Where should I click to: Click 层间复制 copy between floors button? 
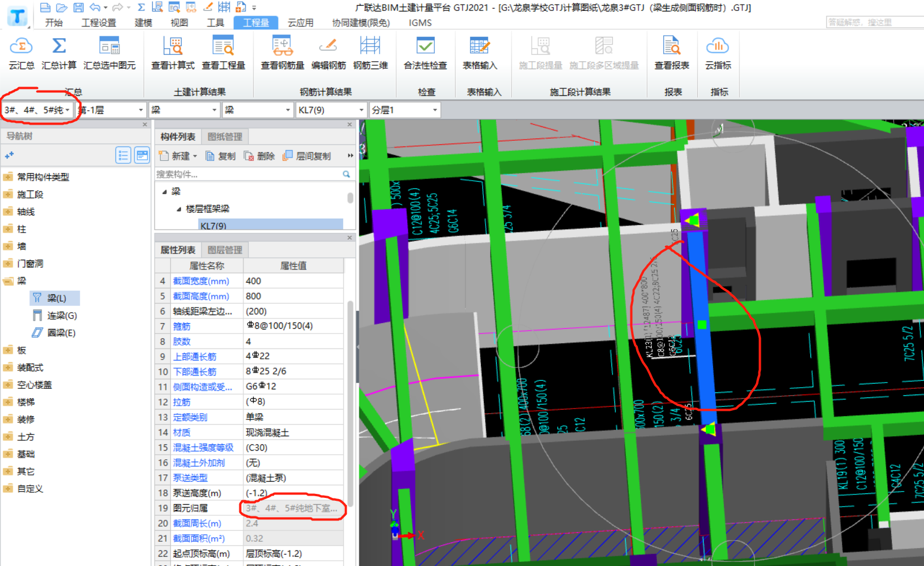click(307, 156)
